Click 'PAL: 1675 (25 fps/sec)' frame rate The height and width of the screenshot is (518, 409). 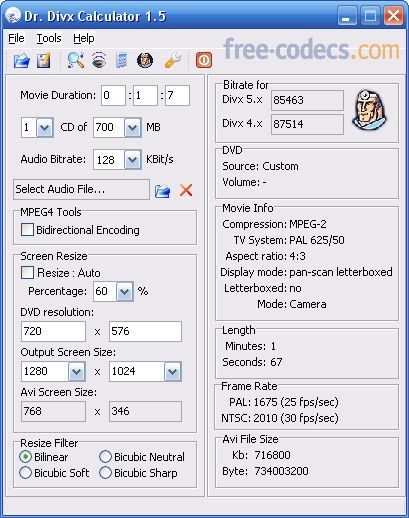(x=284, y=402)
